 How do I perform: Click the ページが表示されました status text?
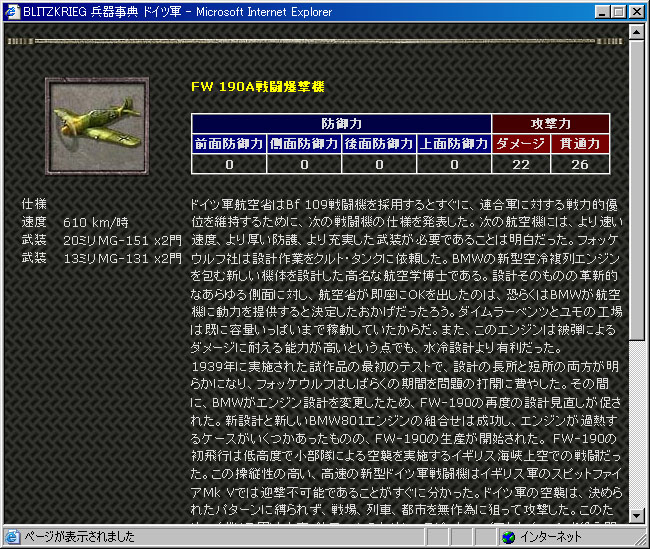[x=80, y=537]
